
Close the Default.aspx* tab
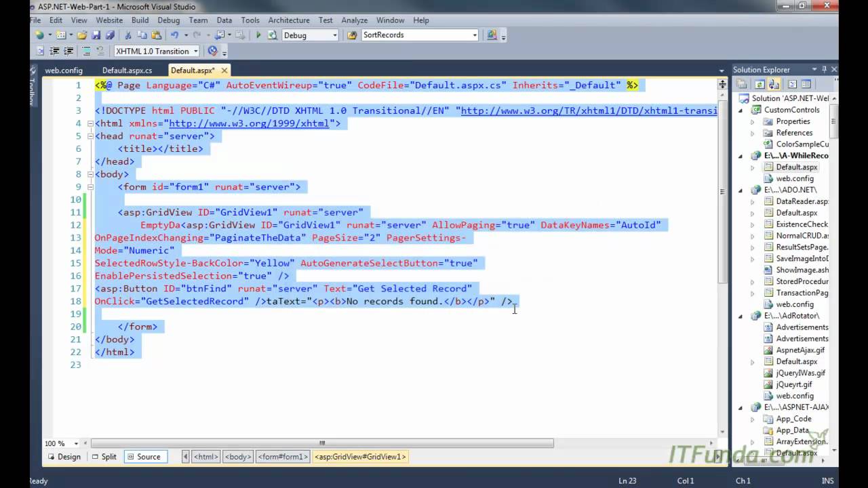point(224,70)
